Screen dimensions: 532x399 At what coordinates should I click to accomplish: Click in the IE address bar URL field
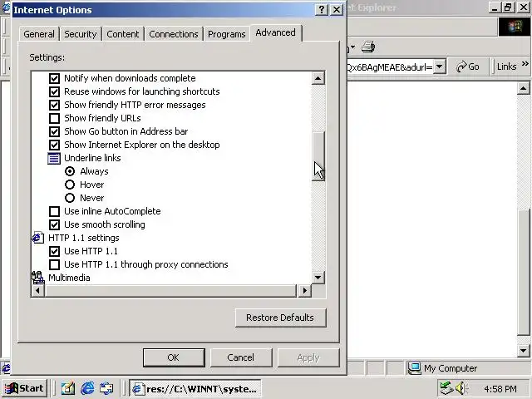click(x=390, y=66)
